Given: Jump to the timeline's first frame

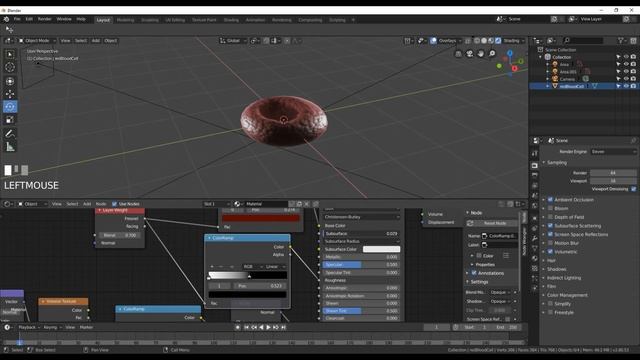Looking at the screenshot, I should 247,327.
